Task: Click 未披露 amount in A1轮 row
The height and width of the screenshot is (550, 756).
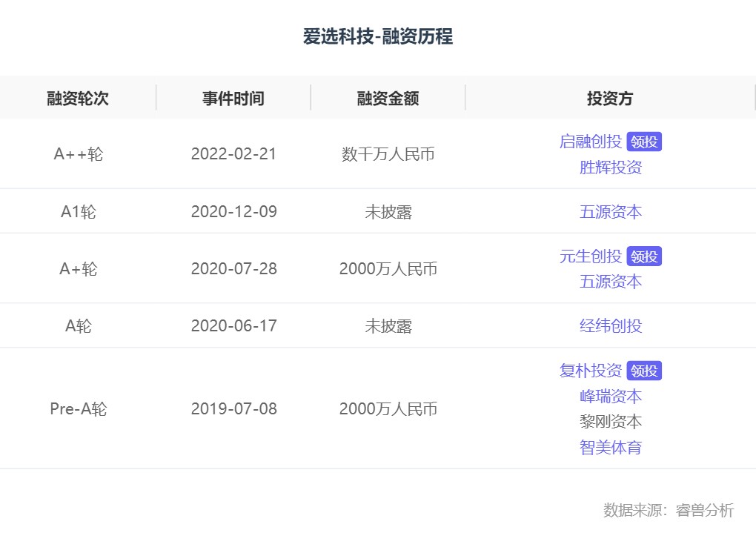Action: [388, 211]
